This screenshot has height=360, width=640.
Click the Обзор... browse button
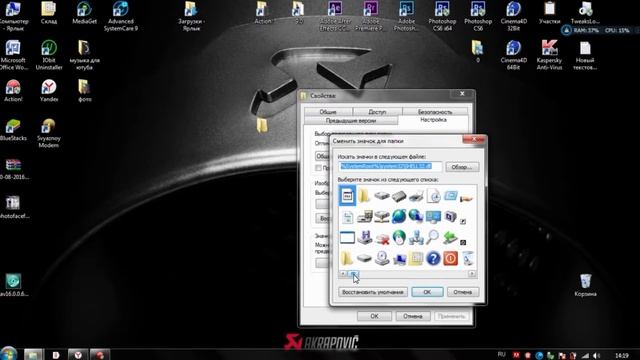tap(462, 167)
